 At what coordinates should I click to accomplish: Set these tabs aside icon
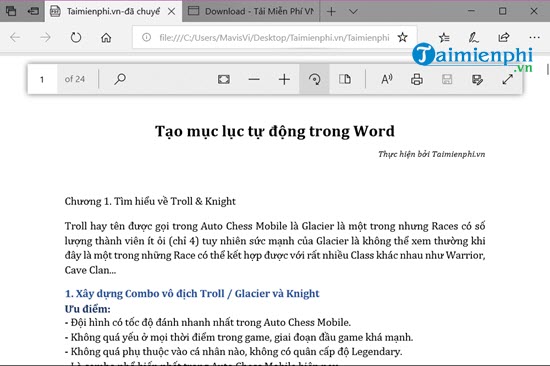(x=33, y=11)
